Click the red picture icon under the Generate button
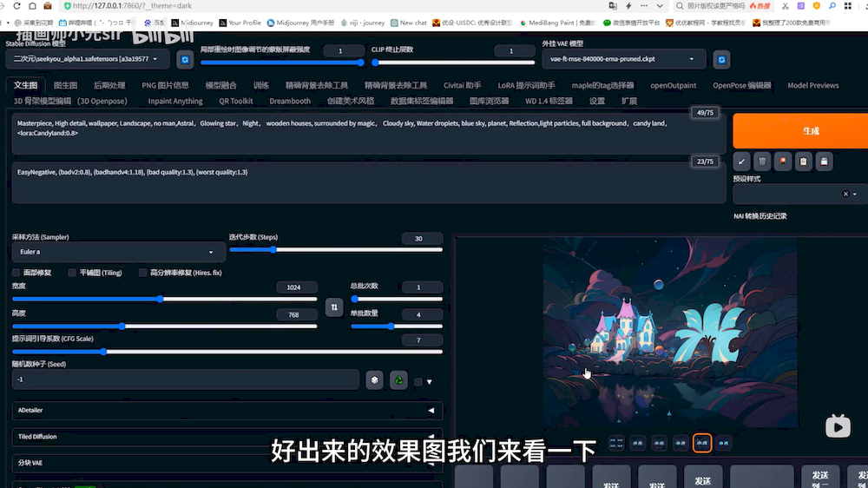868x488 pixels. pos(783,162)
